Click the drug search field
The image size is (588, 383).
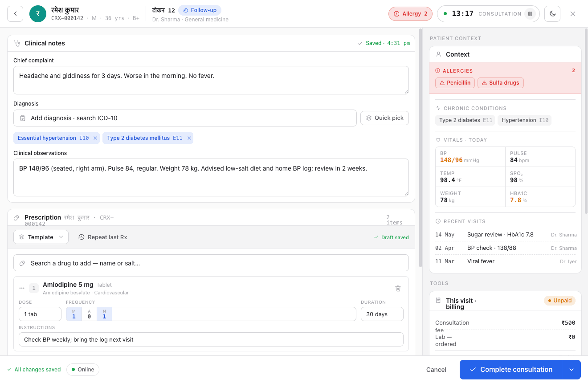pyautogui.click(x=211, y=263)
